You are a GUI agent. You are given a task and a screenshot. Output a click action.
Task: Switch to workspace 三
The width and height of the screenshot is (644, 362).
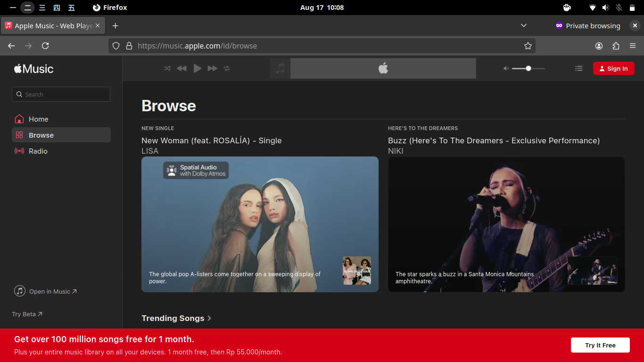(x=42, y=8)
